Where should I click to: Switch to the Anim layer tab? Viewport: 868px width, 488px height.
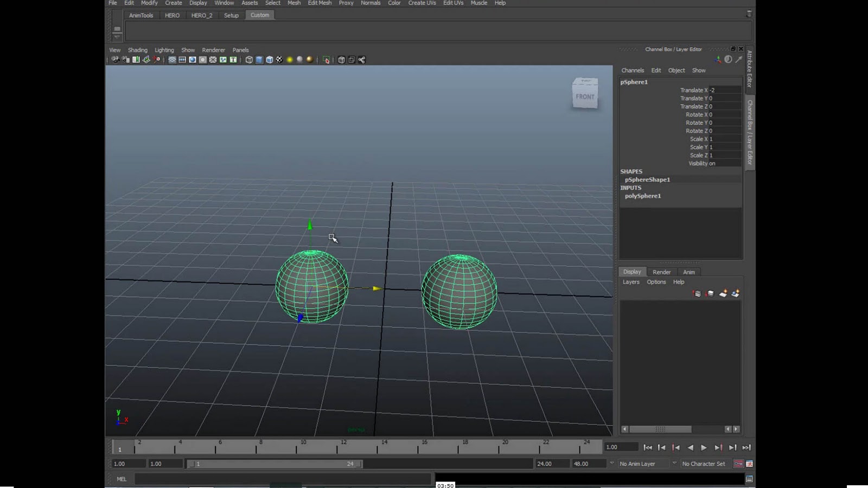coord(689,272)
